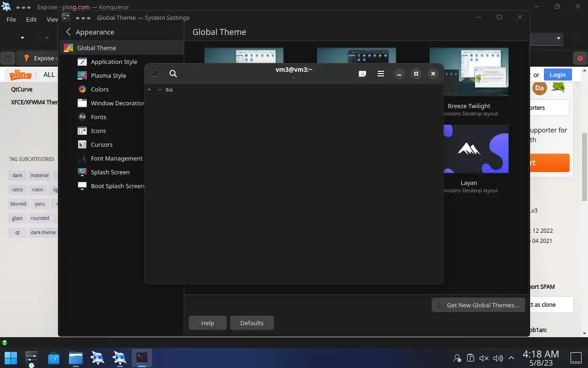This screenshot has width=588, height=368.
Task: Click the 'retro' tag
Action: 17,190
